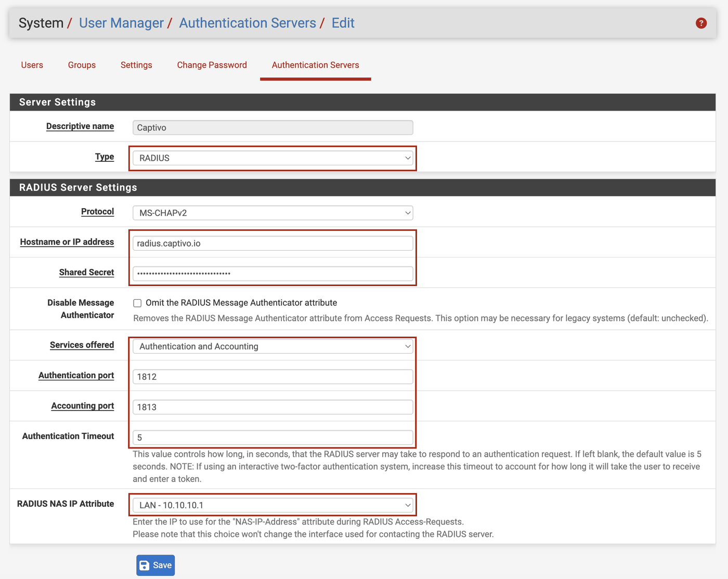Click the Accounting port field

coord(273,407)
